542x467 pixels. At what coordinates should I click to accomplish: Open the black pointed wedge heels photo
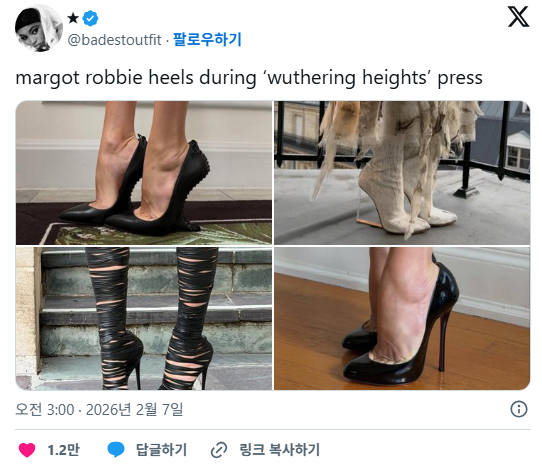(144, 172)
